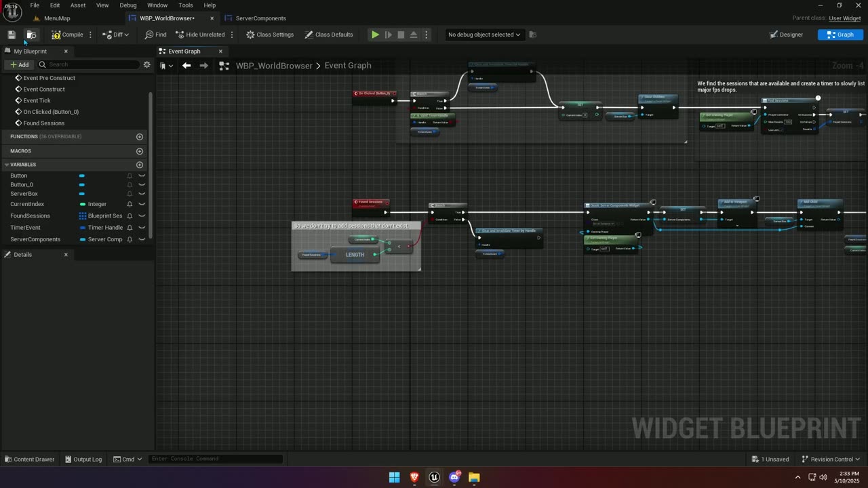Collapse the Variables section
This screenshot has height=488, width=868.
coord(7,165)
